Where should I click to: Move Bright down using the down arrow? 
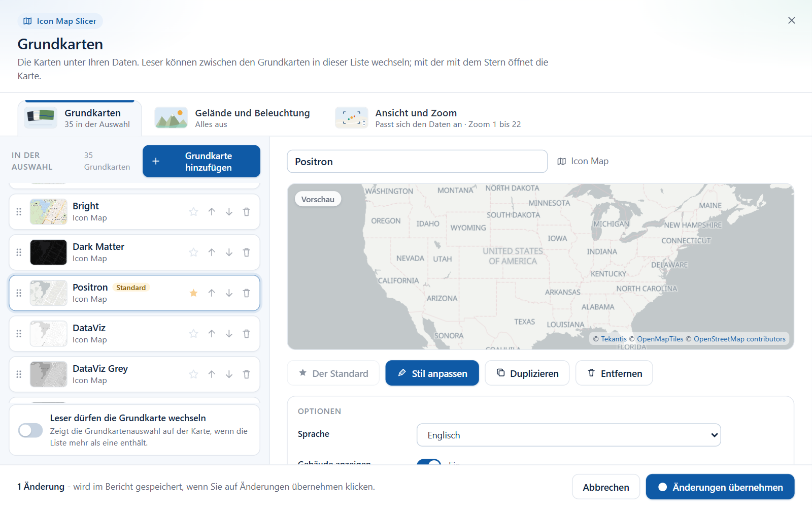pos(229,212)
